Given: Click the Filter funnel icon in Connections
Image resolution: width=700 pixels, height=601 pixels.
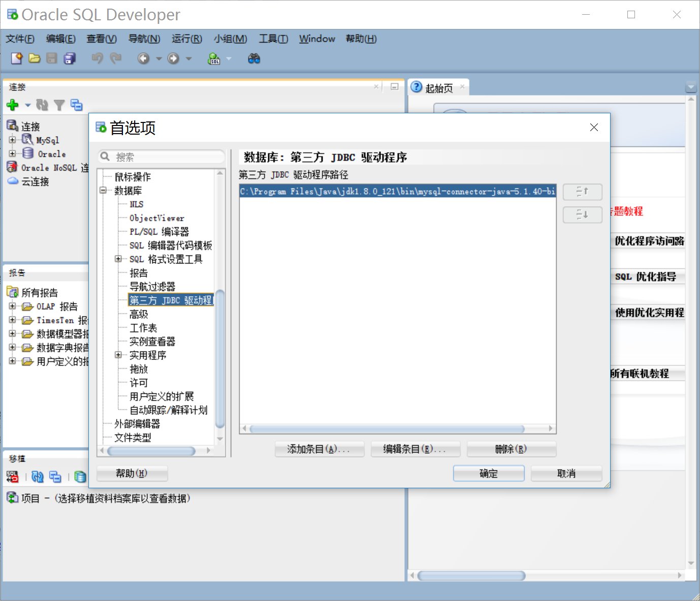Looking at the screenshot, I should click(59, 105).
